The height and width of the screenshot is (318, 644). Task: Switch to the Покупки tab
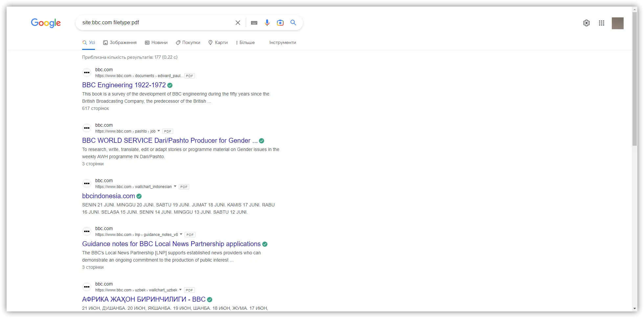pos(188,43)
